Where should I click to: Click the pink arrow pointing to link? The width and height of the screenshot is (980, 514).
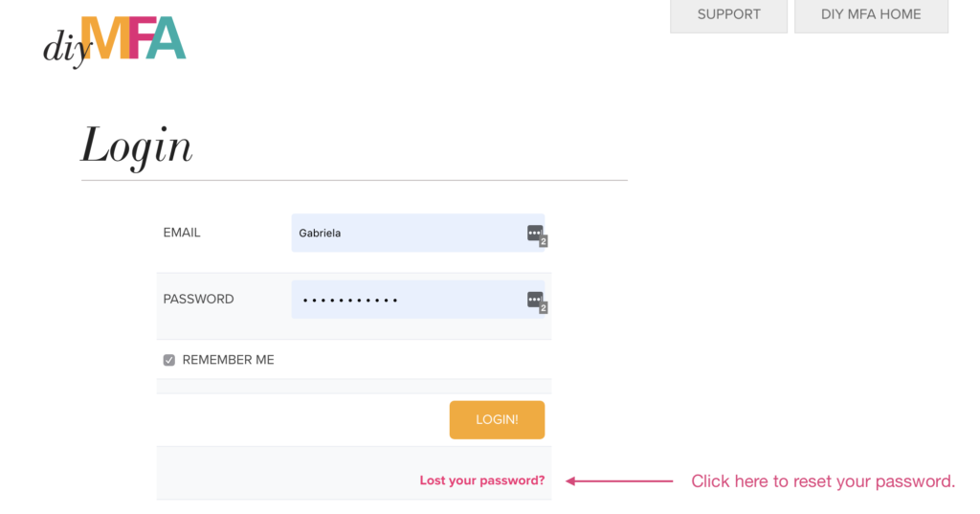(x=618, y=480)
